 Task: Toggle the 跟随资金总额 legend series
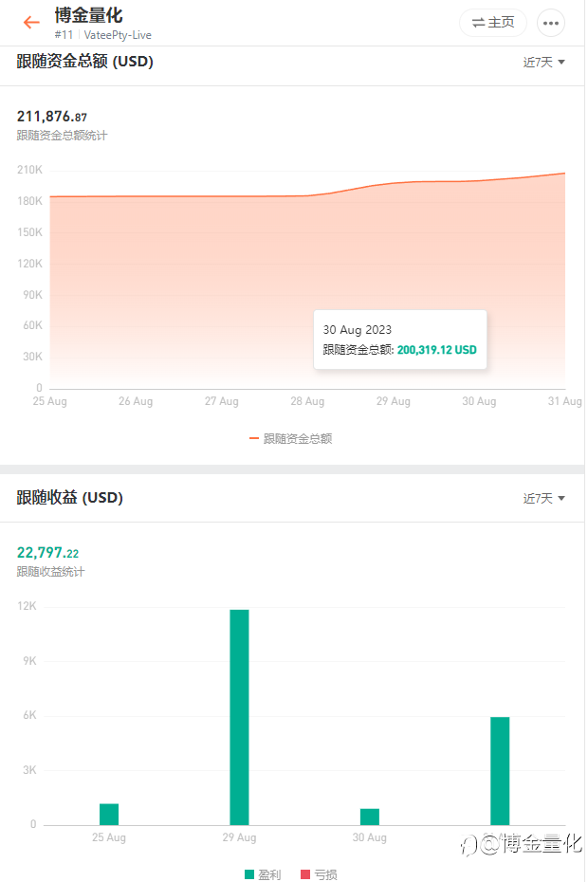tap(291, 439)
